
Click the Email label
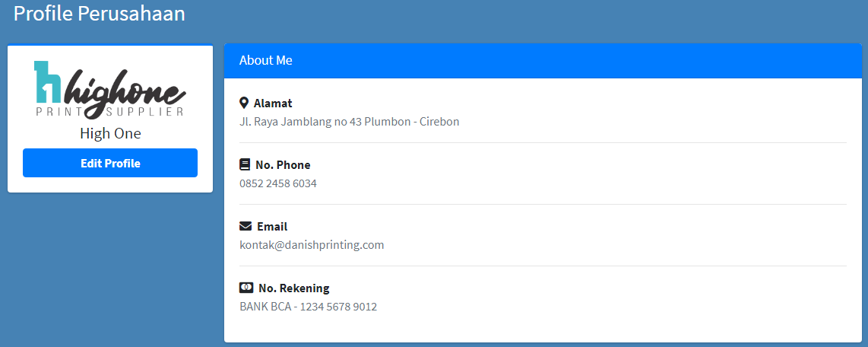tap(272, 226)
